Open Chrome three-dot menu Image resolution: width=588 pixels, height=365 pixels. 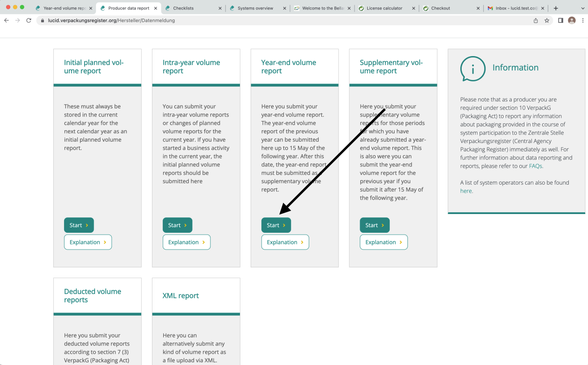click(x=582, y=21)
